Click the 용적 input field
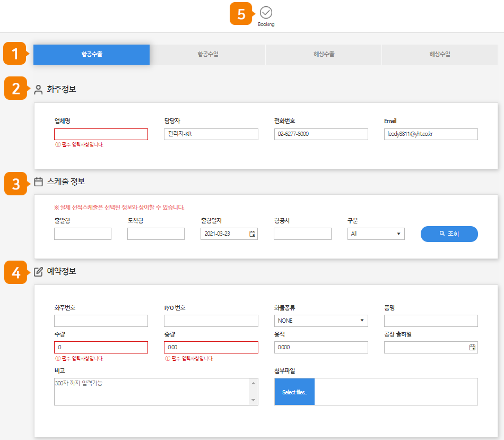 click(x=321, y=347)
